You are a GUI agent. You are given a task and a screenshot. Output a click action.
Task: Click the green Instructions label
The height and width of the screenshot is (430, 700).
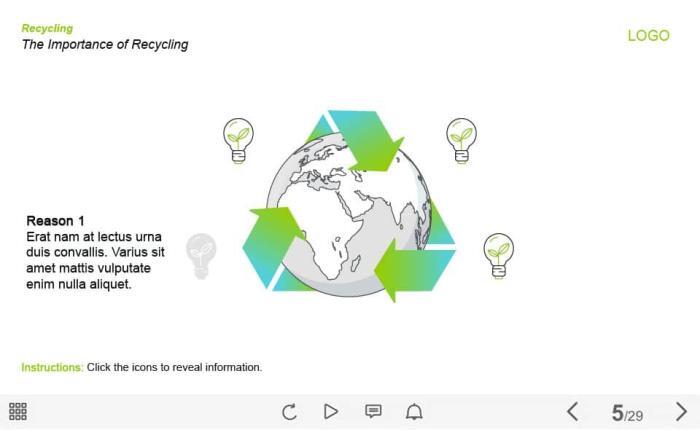click(x=52, y=367)
